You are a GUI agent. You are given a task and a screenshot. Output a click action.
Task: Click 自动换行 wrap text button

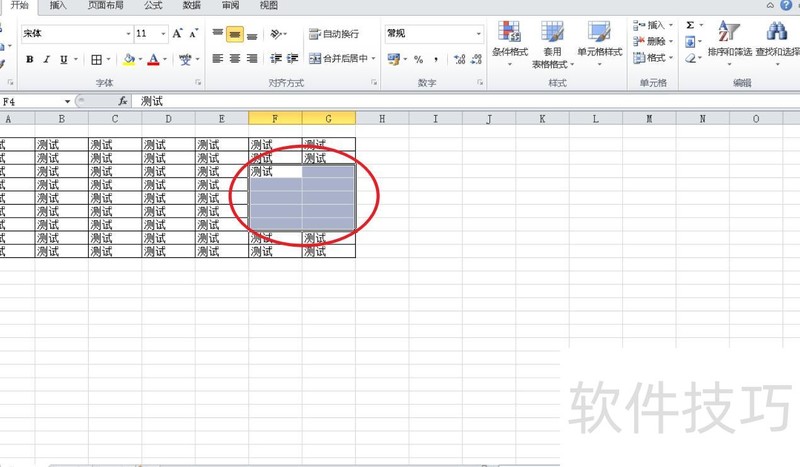[x=334, y=34]
